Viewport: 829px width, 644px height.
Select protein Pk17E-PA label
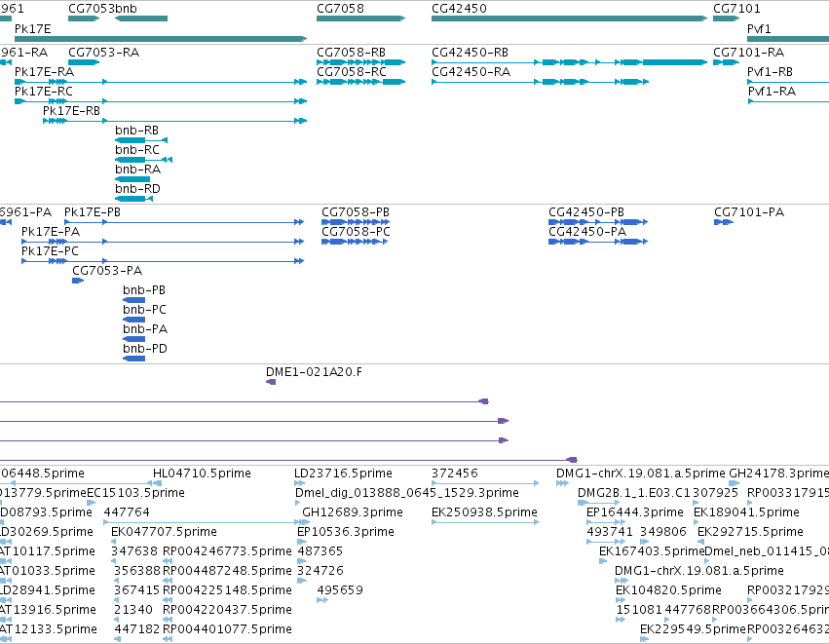coord(51,232)
